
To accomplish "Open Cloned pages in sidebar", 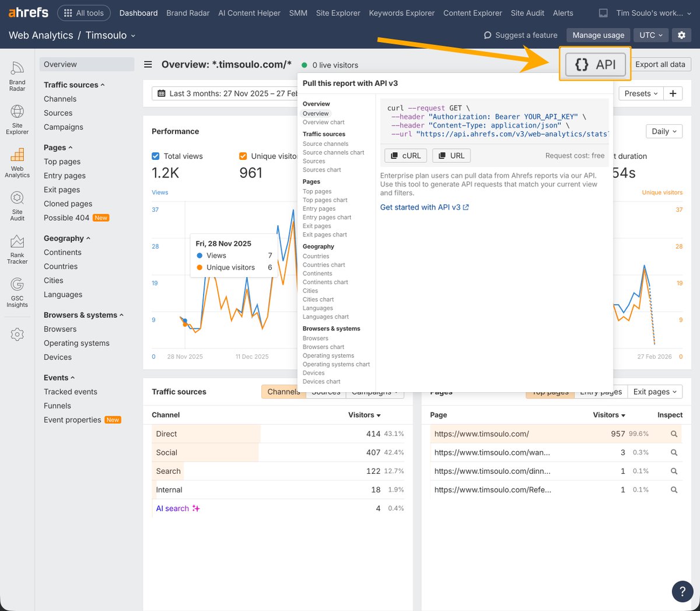I will click(68, 204).
